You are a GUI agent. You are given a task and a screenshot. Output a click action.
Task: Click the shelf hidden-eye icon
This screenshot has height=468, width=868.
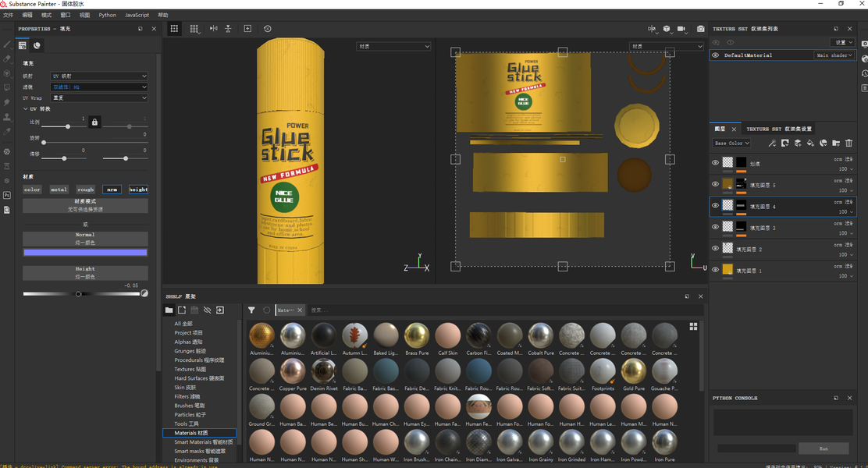tap(207, 310)
